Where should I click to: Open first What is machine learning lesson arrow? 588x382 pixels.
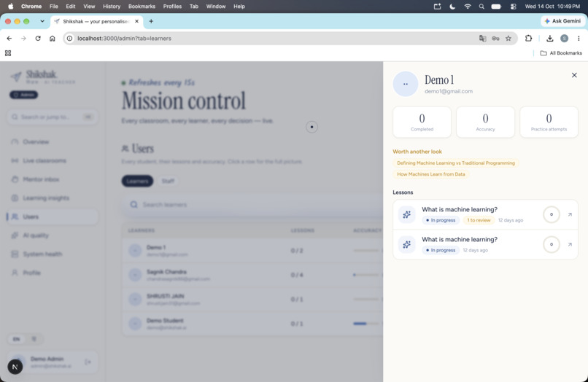[570, 214]
